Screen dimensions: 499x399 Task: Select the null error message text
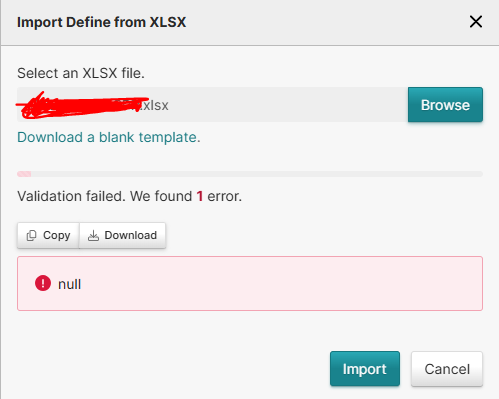tap(69, 284)
